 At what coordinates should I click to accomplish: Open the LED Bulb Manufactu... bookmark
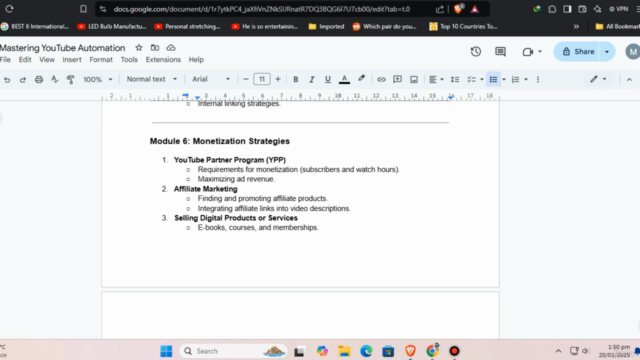[x=112, y=27]
